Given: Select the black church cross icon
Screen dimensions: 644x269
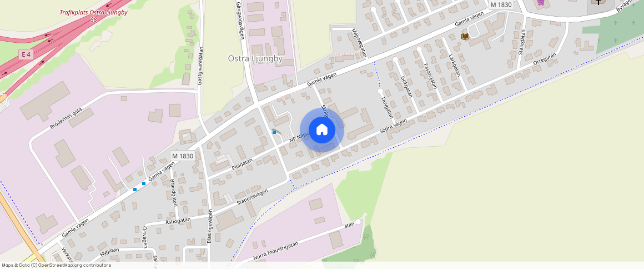Looking at the screenshot, I should click(599, 2).
